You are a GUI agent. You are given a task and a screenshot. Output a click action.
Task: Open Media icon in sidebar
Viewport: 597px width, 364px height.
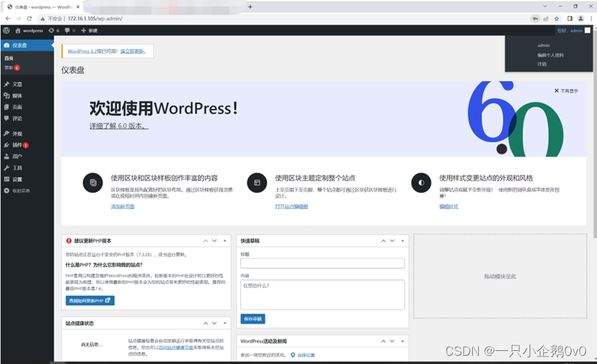click(6, 95)
